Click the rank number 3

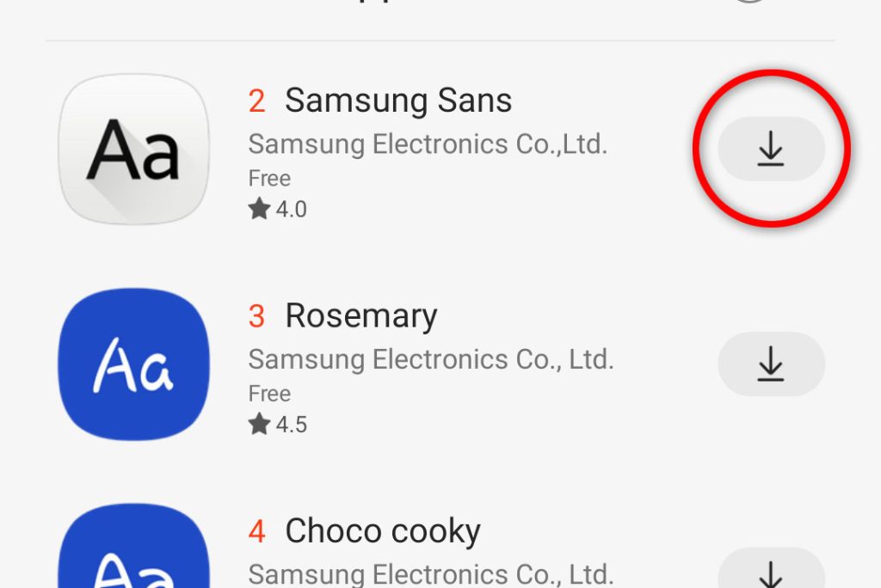[x=256, y=316]
